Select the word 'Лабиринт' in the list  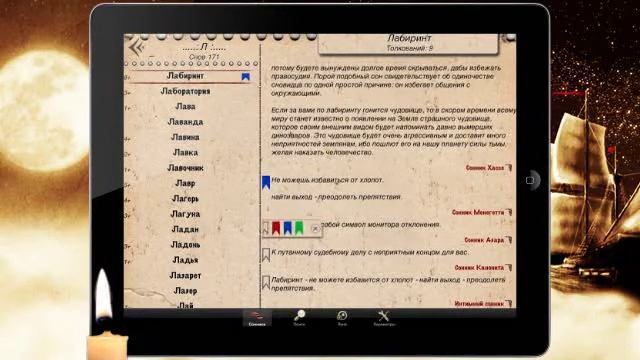click(185, 76)
